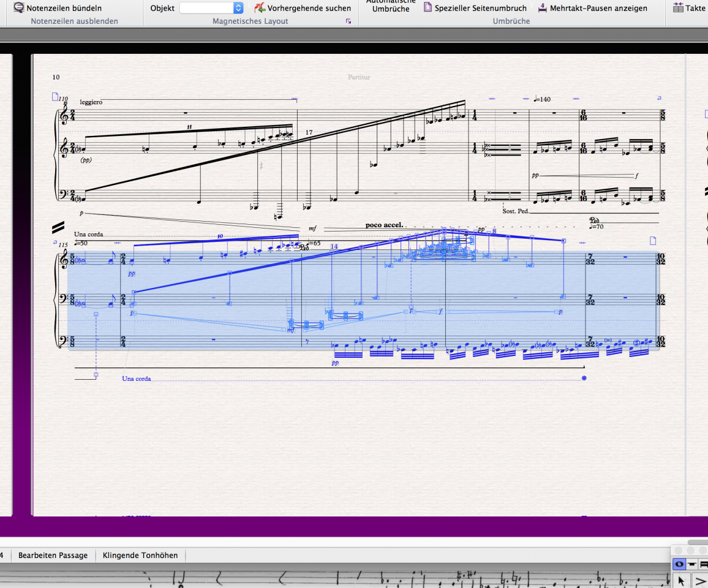Select the black Una corda text above bar 115
708x588 pixels.
pyautogui.click(x=88, y=234)
